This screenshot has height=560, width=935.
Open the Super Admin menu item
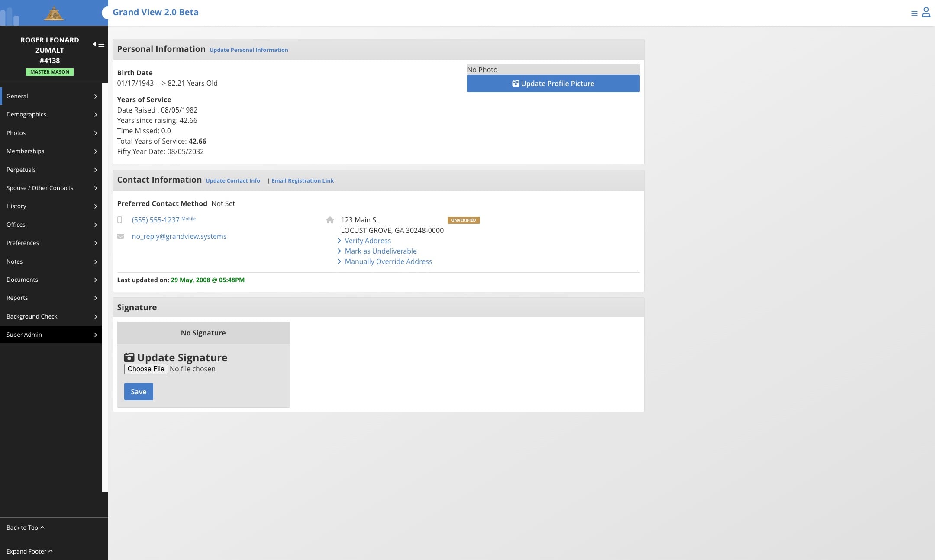click(51, 335)
